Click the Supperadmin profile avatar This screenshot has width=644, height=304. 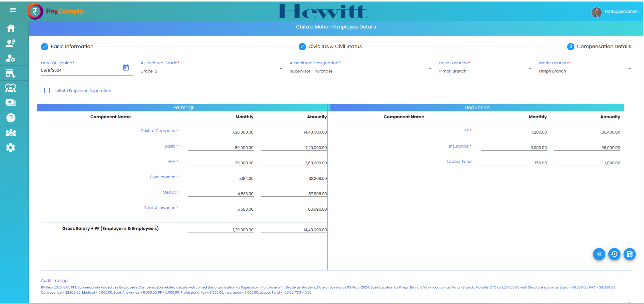596,12
